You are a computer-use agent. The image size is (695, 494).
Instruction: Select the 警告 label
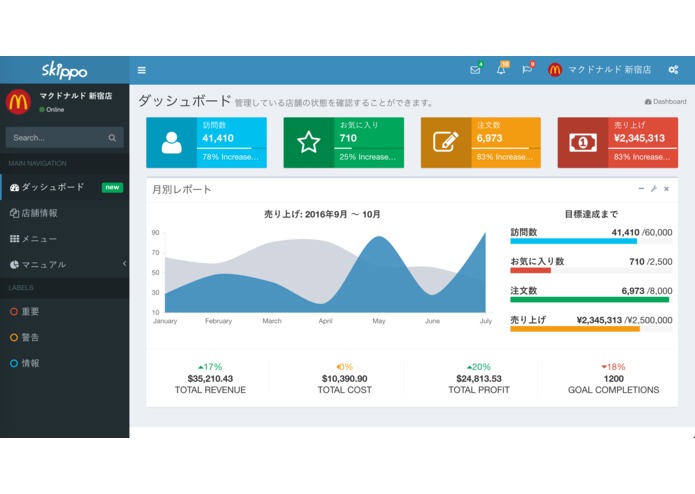(65, 337)
